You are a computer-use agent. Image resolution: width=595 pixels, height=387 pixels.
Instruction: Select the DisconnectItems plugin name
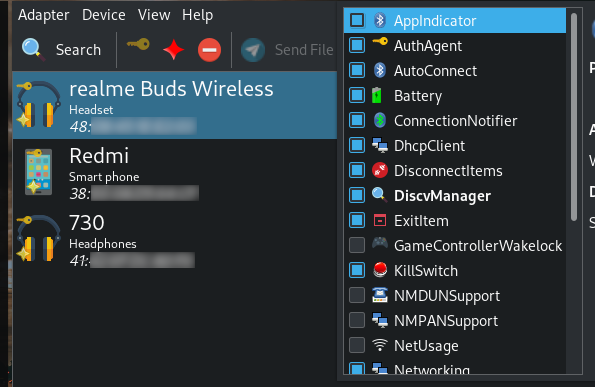click(x=448, y=171)
